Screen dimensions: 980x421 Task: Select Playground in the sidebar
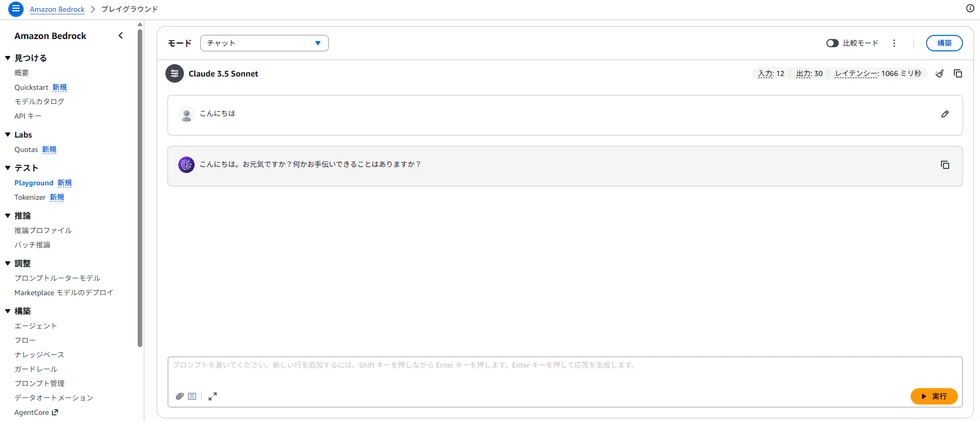coord(34,183)
